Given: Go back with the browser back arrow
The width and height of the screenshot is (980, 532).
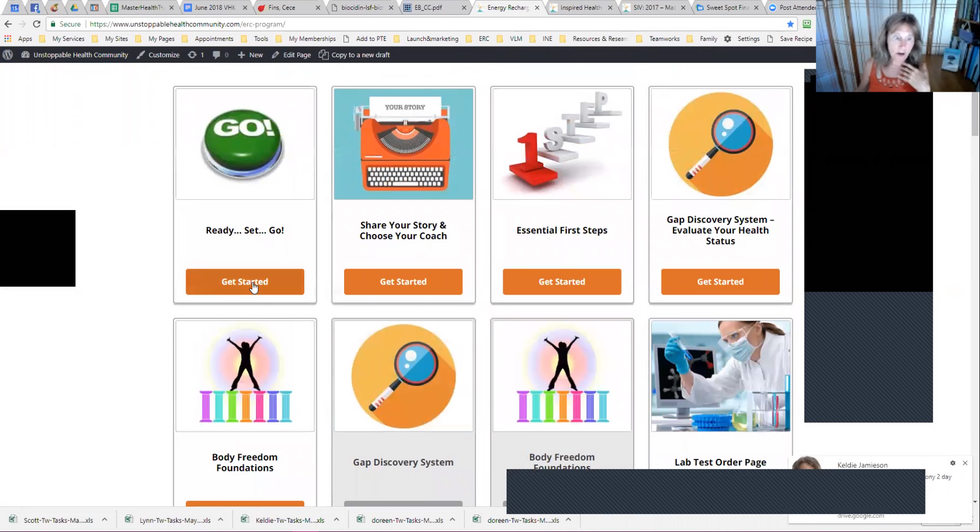Looking at the screenshot, I should click(x=8, y=24).
